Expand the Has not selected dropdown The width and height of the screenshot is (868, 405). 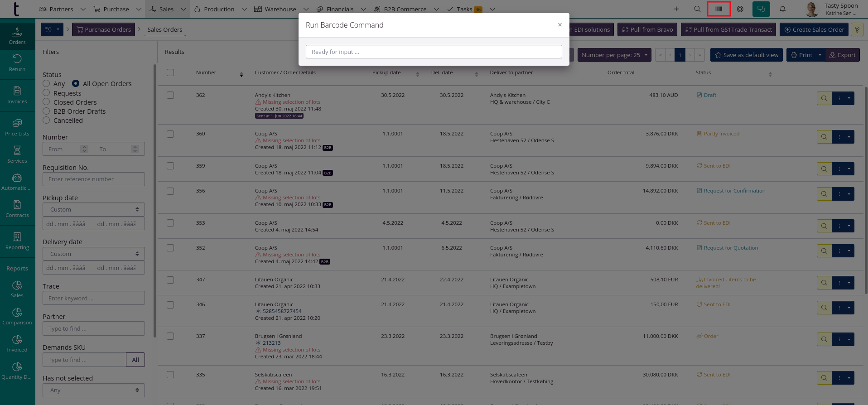pos(94,391)
